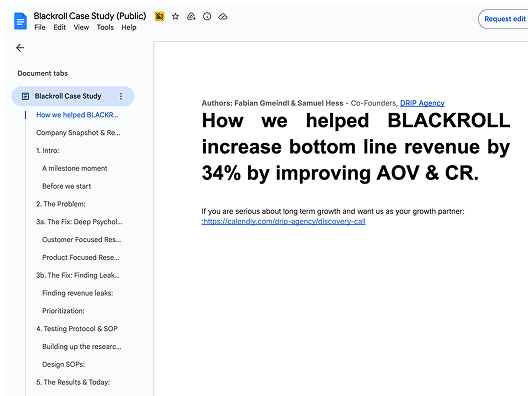Click the add to Drive shortcut icon

pyautogui.click(x=191, y=16)
